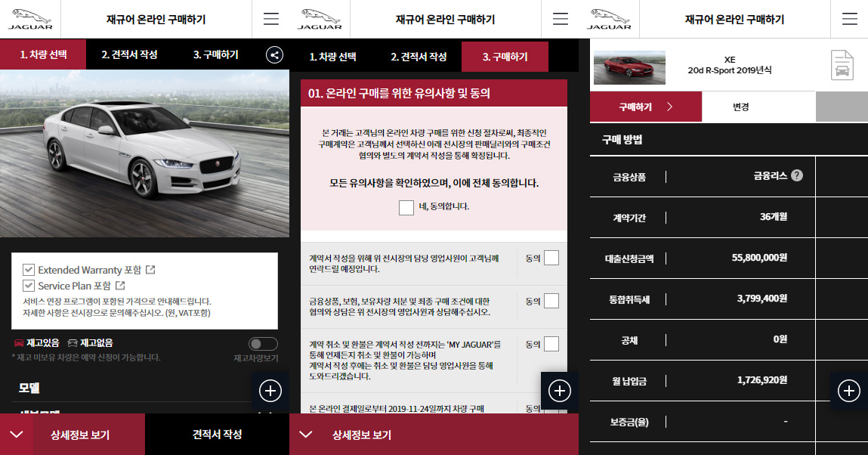Expand 상세정보 보기 chevron in left panel
868x455 pixels.
[17, 435]
